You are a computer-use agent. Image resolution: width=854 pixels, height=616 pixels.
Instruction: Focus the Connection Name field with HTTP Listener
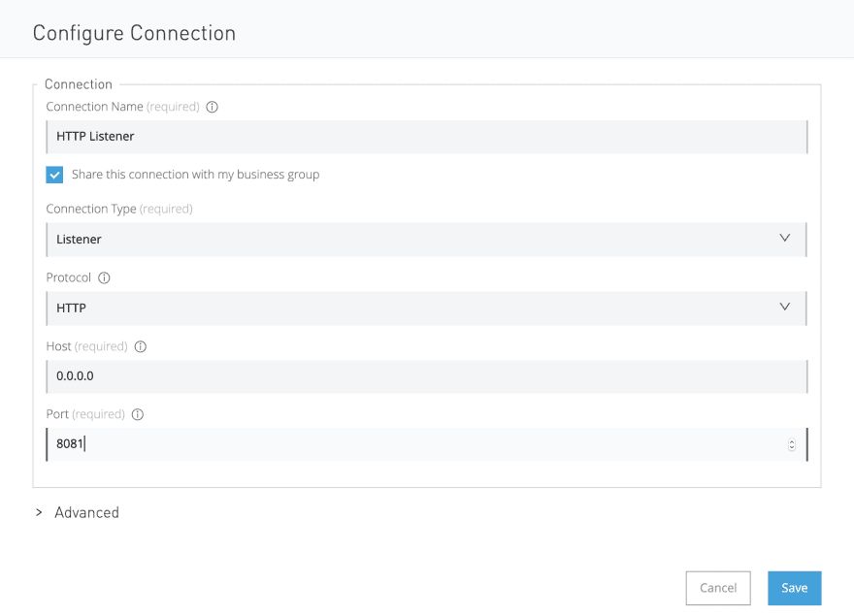click(426, 137)
